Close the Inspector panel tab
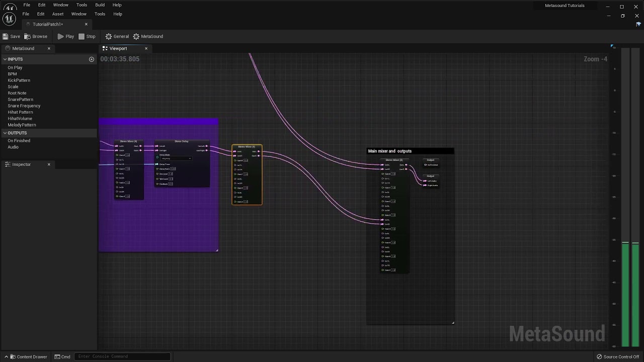 coord(49,164)
